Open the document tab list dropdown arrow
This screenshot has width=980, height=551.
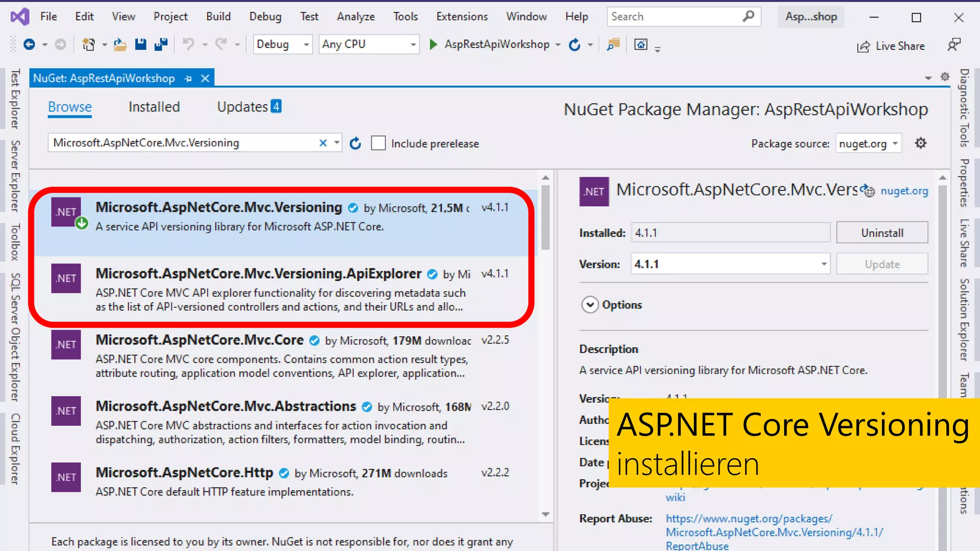pos(928,78)
